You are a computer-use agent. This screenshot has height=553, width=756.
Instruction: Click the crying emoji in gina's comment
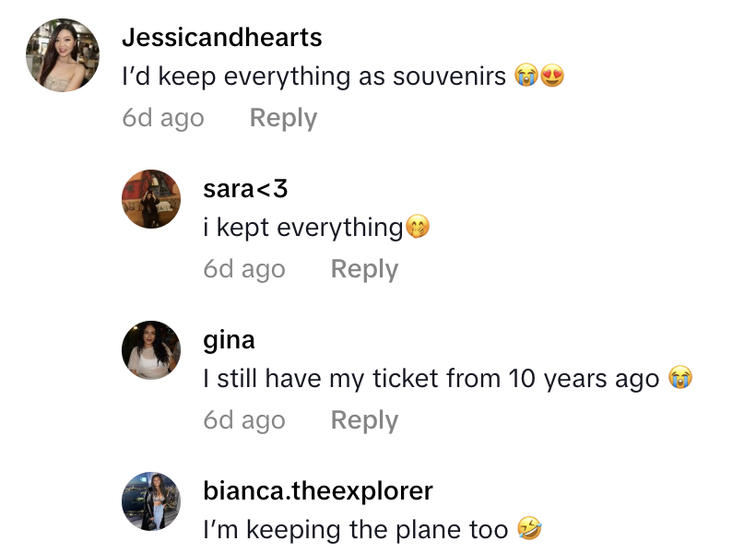pos(680,379)
